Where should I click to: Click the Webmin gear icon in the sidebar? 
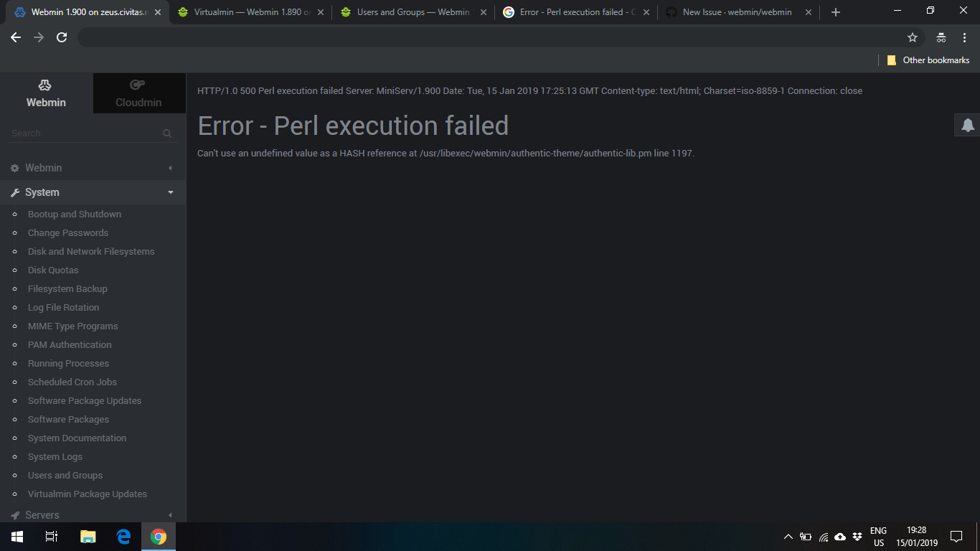14,167
